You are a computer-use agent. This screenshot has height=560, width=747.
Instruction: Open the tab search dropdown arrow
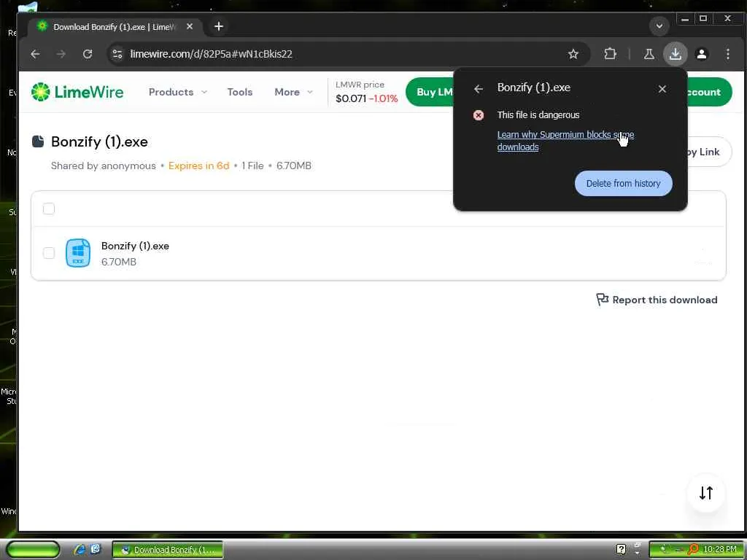pos(659,26)
